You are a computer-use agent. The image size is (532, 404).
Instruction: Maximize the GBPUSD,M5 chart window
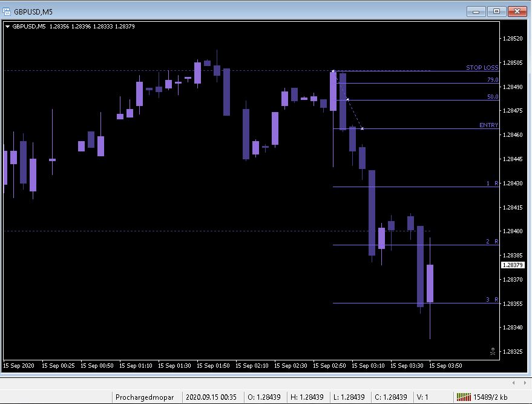[496, 12]
